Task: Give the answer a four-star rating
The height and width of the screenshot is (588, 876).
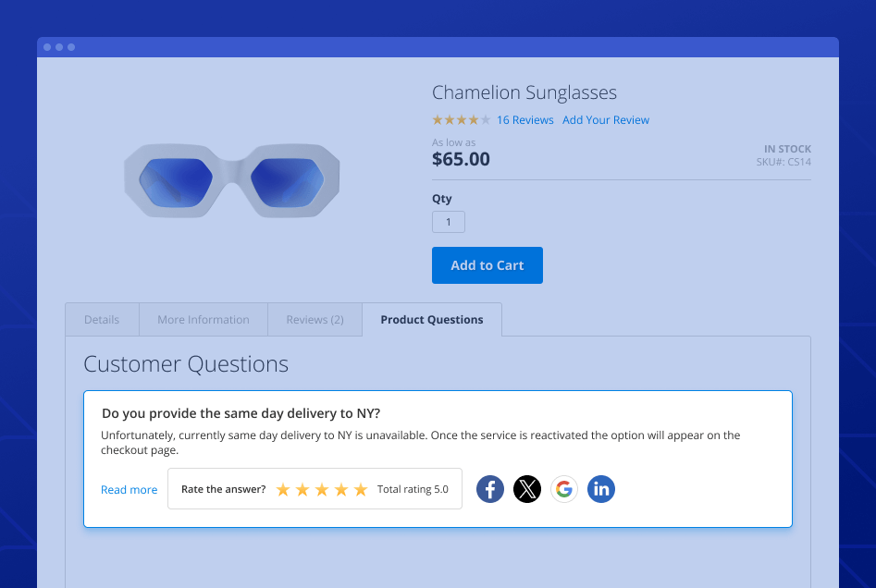Action: [x=341, y=489]
